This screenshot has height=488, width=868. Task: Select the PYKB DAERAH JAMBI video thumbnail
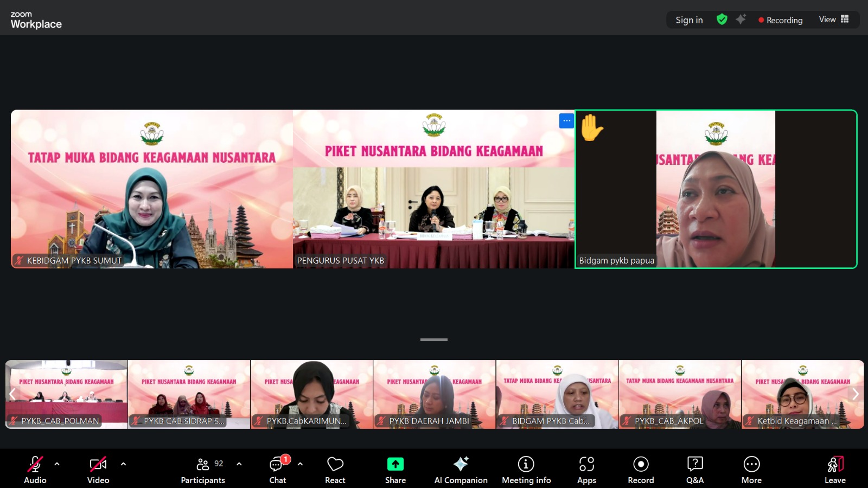[x=434, y=394]
